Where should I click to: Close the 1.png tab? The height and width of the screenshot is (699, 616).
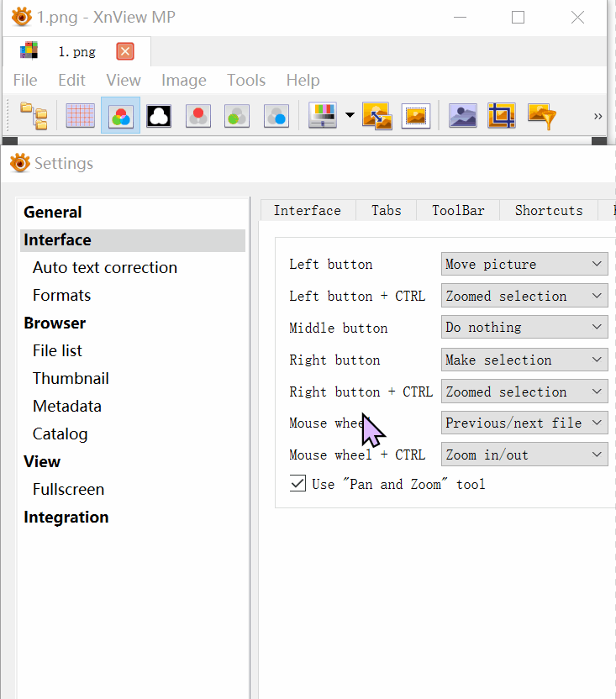click(125, 52)
